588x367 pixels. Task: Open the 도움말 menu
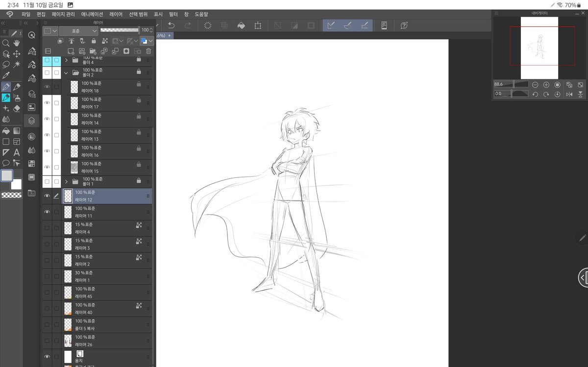pyautogui.click(x=201, y=14)
